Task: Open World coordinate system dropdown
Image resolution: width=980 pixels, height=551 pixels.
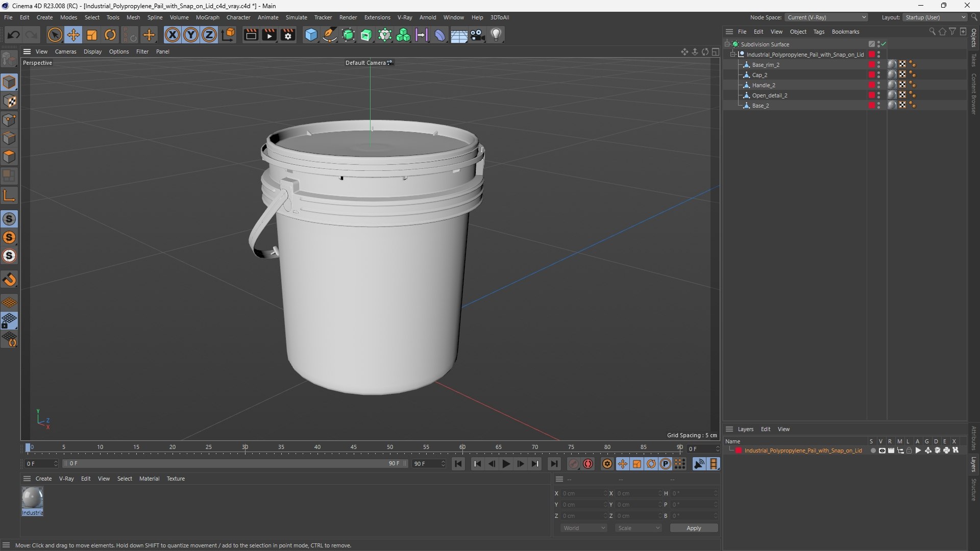Action: click(583, 528)
